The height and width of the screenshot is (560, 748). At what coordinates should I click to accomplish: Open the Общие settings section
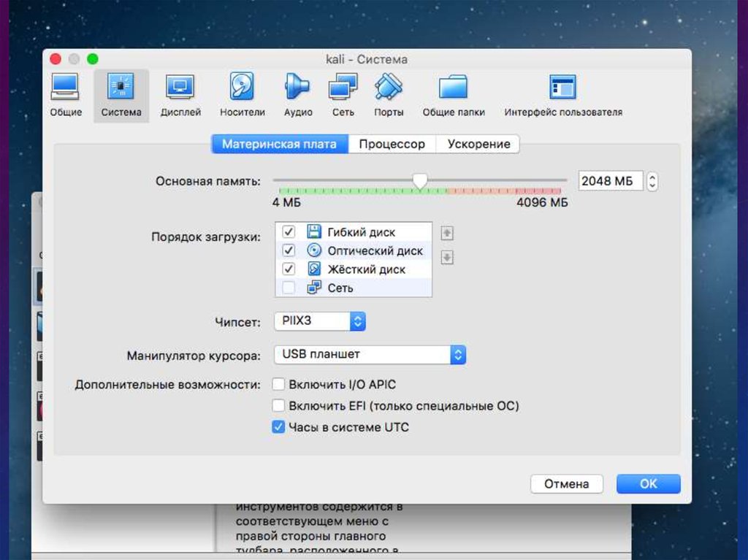pos(66,95)
